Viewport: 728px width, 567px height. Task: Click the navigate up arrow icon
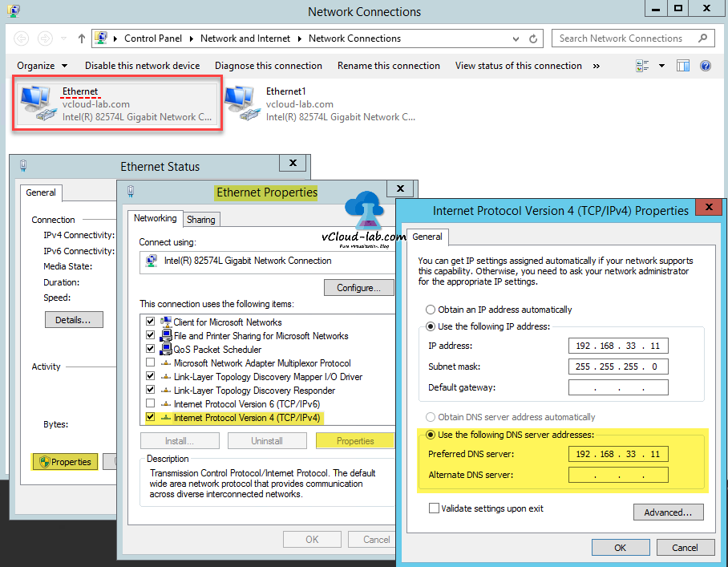click(81, 38)
